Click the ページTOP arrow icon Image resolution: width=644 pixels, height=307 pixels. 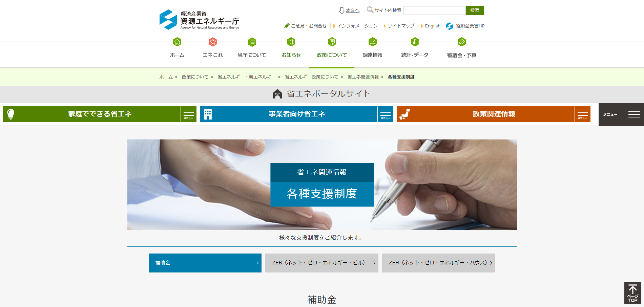(632, 293)
